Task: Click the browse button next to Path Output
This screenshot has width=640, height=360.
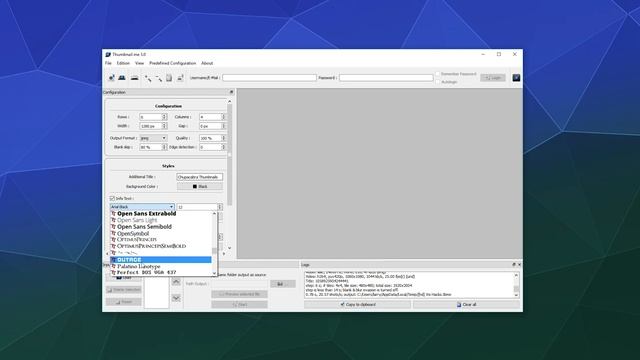Action: (x=282, y=284)
